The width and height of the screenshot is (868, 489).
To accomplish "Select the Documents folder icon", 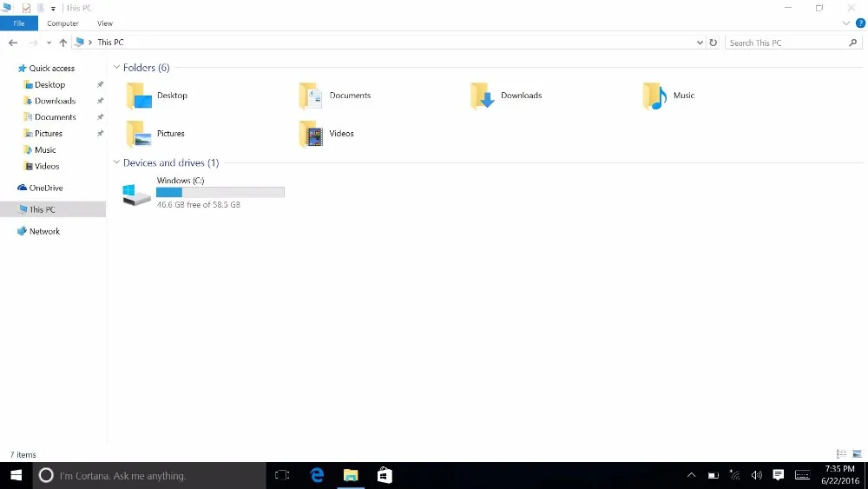I will tap(311, 96).
